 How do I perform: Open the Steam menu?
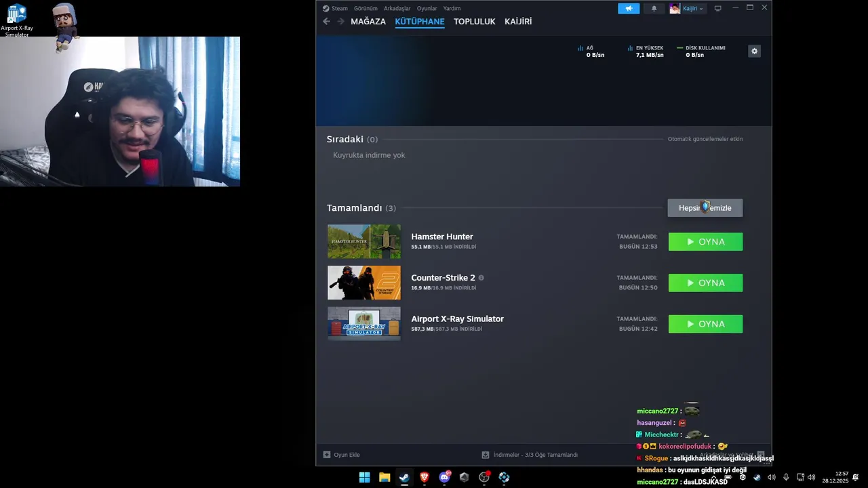click(335, 8)
